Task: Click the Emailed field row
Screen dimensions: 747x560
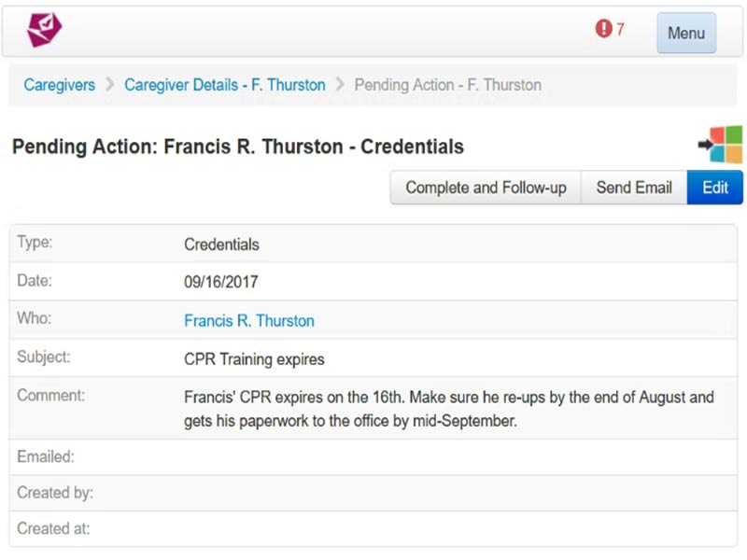Action: click(373, 457)
